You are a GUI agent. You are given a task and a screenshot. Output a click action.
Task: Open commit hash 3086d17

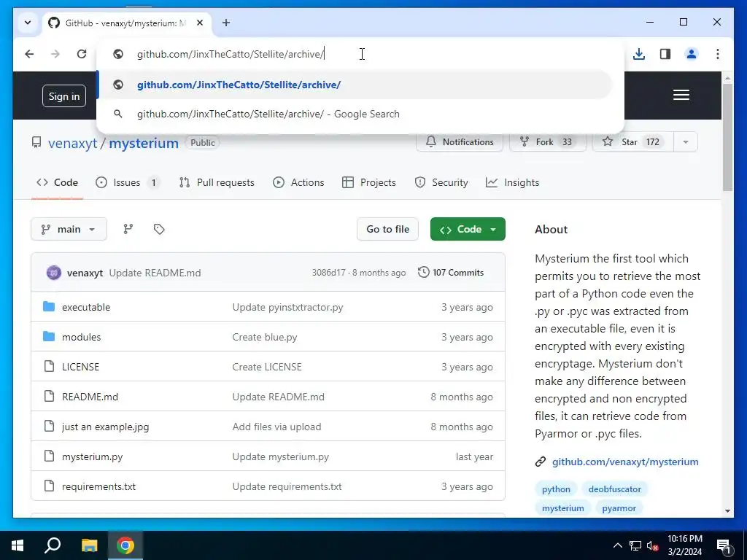coord(329,273)
